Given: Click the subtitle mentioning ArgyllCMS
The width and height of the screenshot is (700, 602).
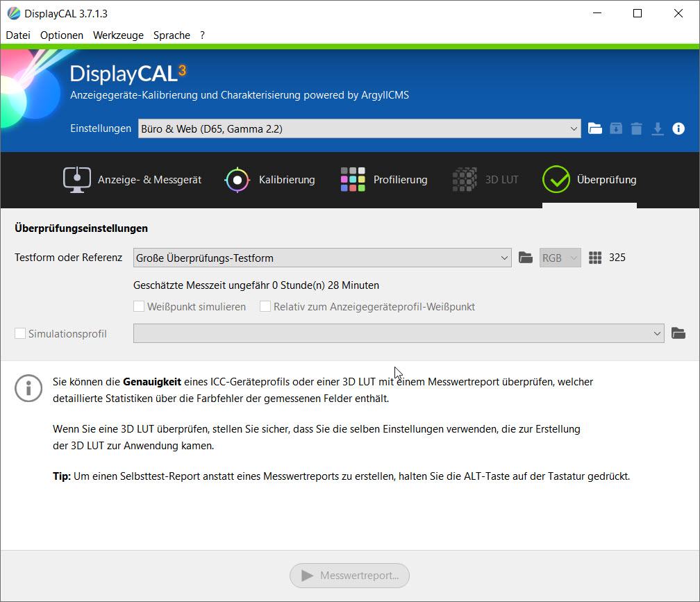Looking at the screenshot, I should point(240,95).
